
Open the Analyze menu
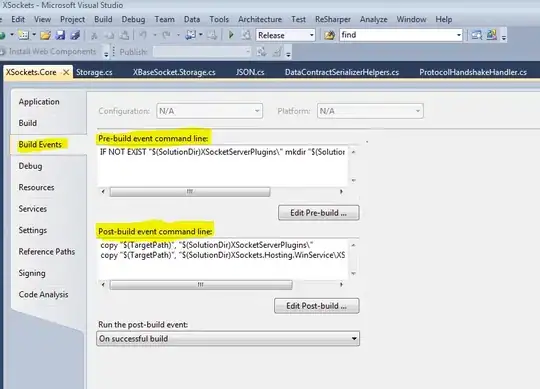coord(374,19)
